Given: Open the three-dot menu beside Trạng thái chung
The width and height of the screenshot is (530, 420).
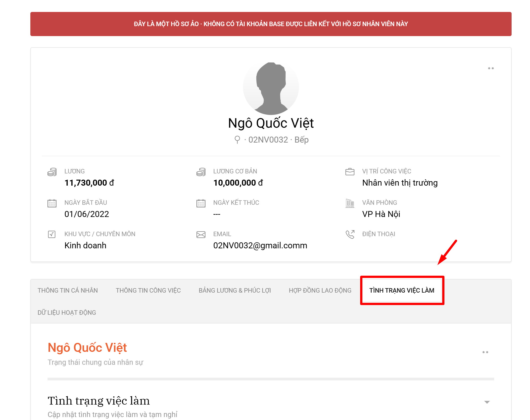Looking at the screenshot, I should [x=485, y=352].
